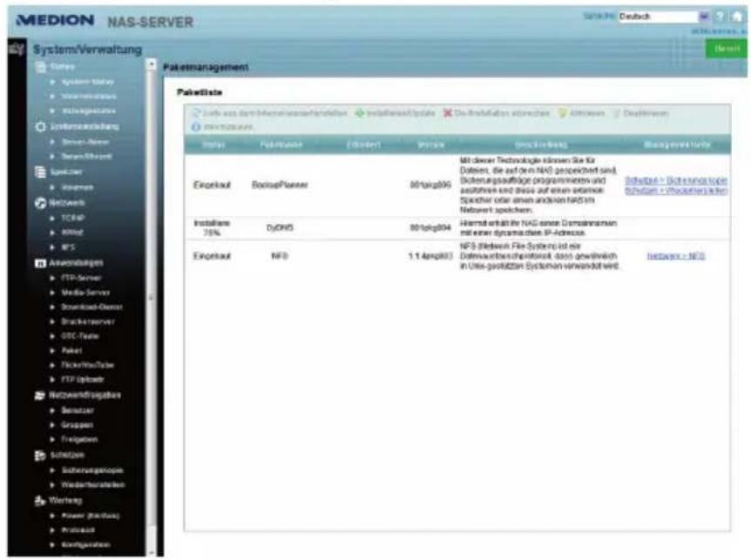Open the Sicherungskopie page in sidebar
Image resolution: width=751 pixels, height=560 pixels.
click(x=92, y=470)
